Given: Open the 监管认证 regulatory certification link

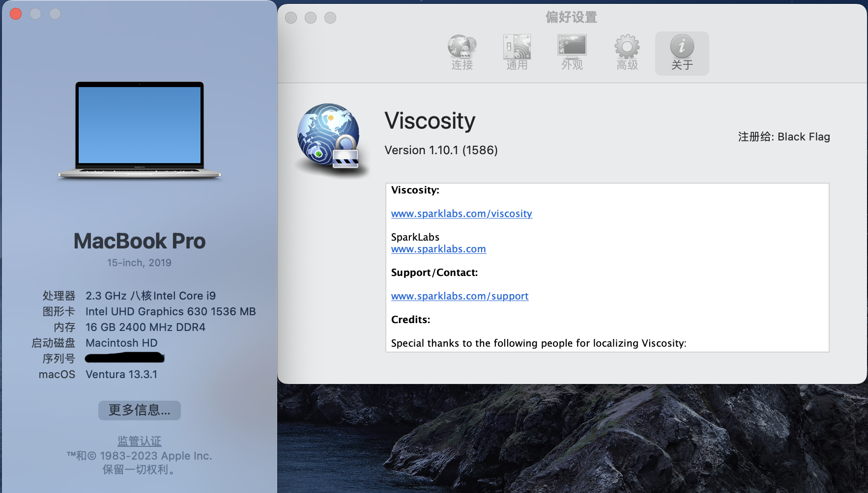Looking at the screenshot, I should (x=140, y=441).
